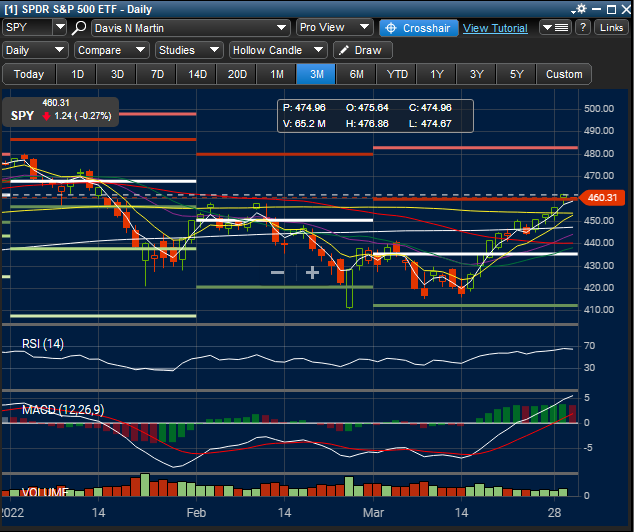Viewport: 634px width, 532px height.
Task: Click the H: 476.86 high value
Action: click(x=367, y=124)
